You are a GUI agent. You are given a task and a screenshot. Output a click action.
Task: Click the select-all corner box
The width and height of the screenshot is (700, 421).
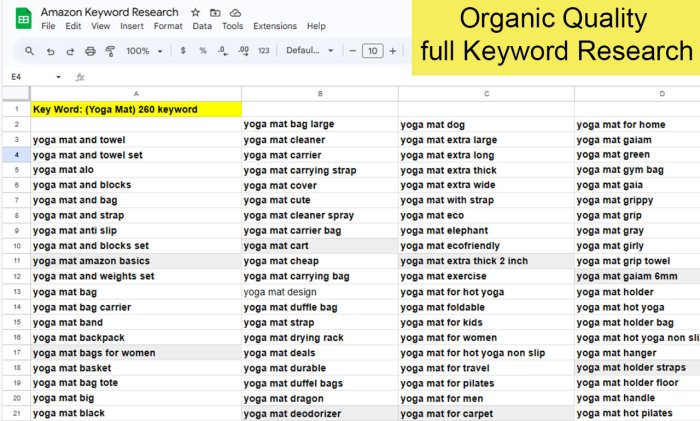pos(17,94)
